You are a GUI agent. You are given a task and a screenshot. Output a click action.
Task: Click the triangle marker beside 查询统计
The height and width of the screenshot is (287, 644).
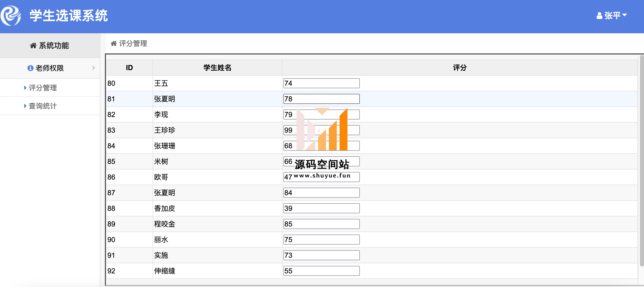[25, 106]
